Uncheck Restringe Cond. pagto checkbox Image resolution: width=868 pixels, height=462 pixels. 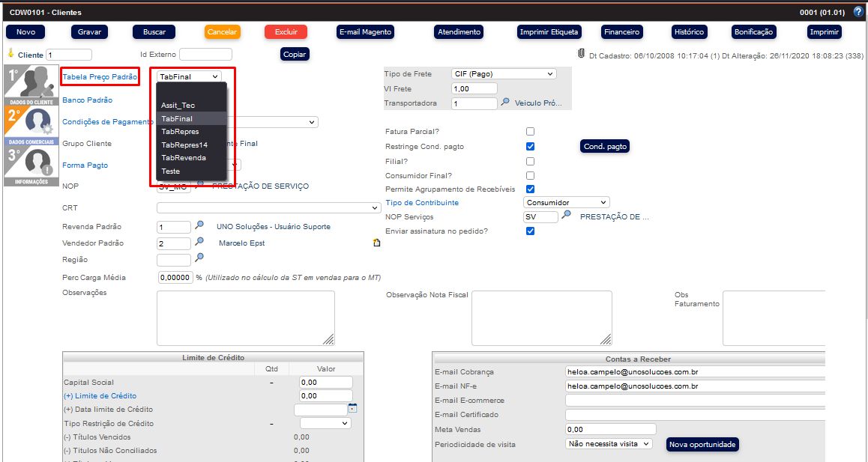point(531,146)
